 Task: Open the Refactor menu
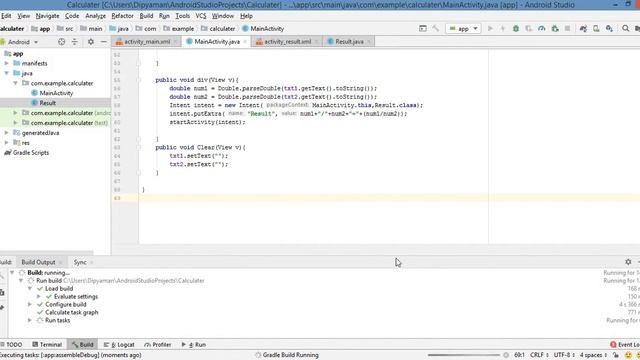[122, 16]
